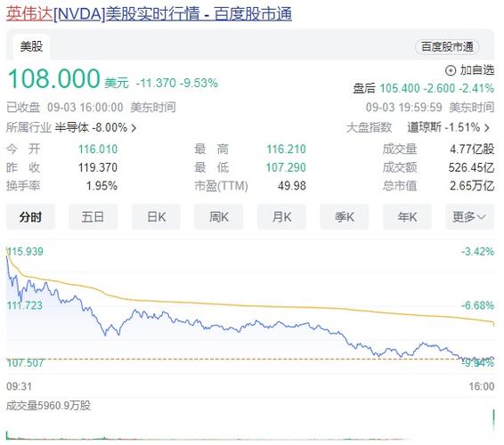Viewport: 504px width, 445px height.
Task: Click the 成交额 value 526.45亿
Action: 472,167
